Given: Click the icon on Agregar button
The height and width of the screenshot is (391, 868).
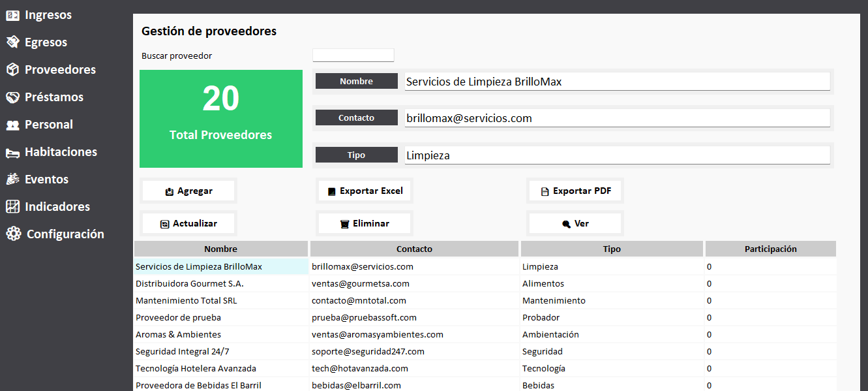Looking at the screenshot, I should 170,192.
